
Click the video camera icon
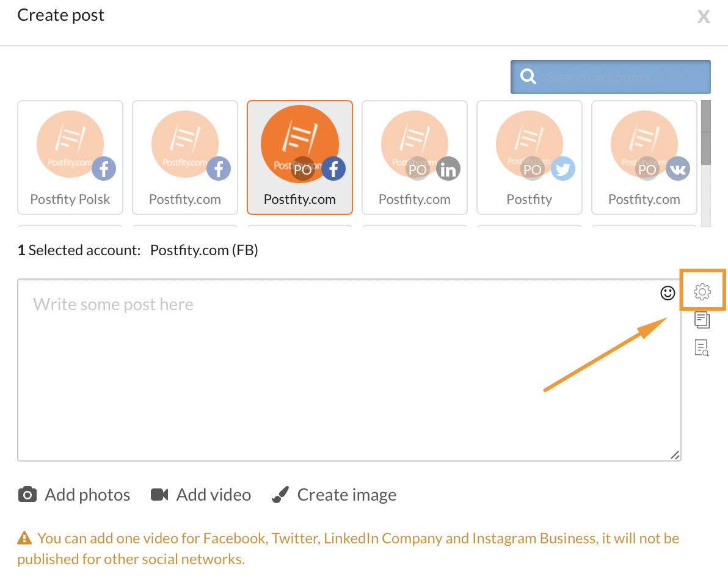pyautogui.click(x=159, y=495)
